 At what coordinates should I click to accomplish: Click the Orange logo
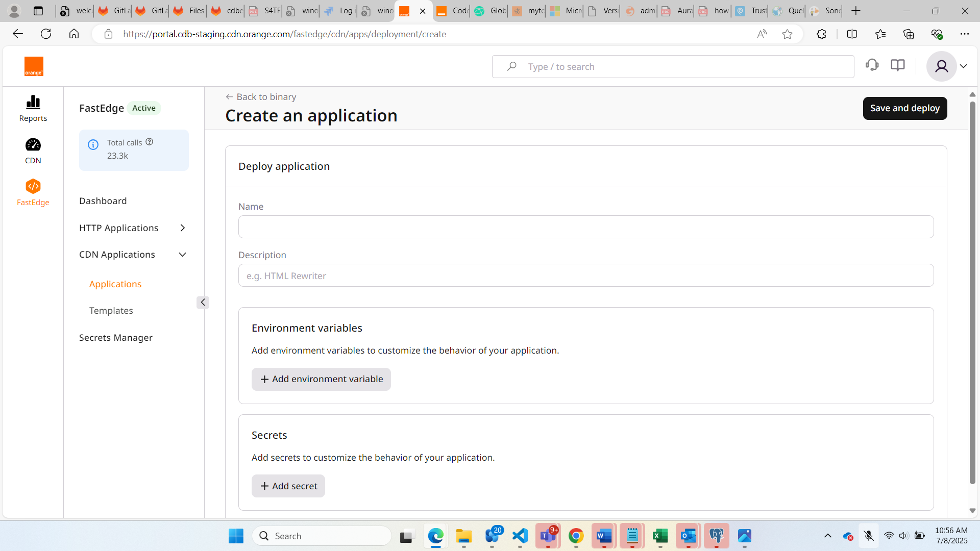tap(34, 66)
